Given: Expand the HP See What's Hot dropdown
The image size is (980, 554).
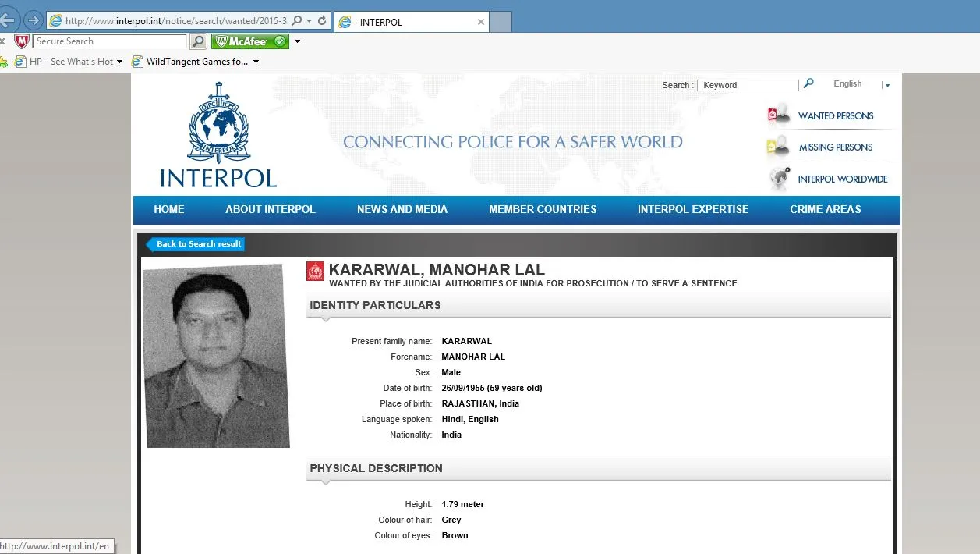Looking at the screenshot, I should (119, 62).
